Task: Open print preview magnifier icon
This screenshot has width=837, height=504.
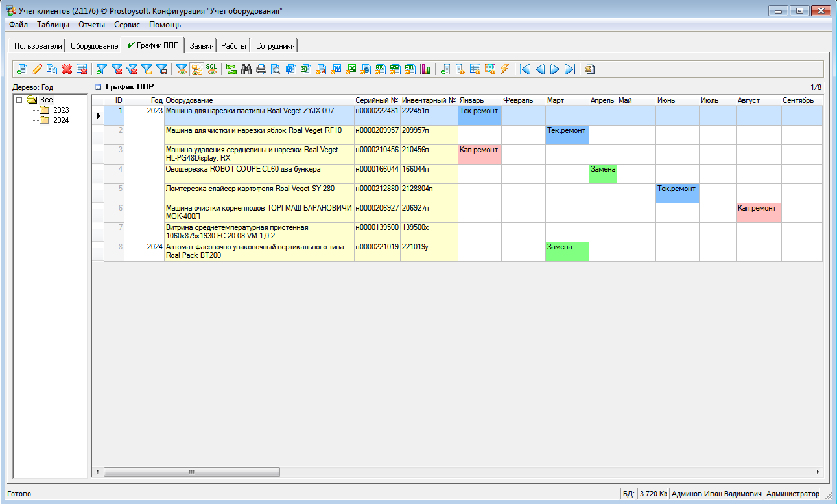Action: tap(276, 69)
